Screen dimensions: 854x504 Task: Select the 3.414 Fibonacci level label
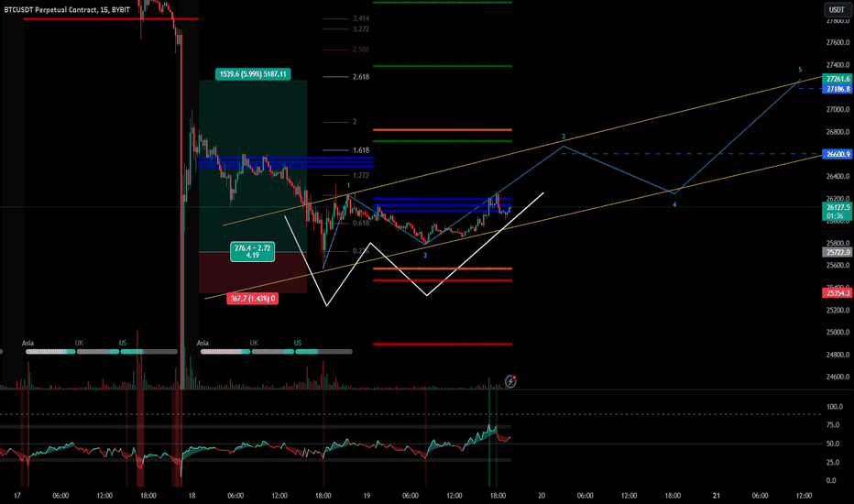pos(360,18)
